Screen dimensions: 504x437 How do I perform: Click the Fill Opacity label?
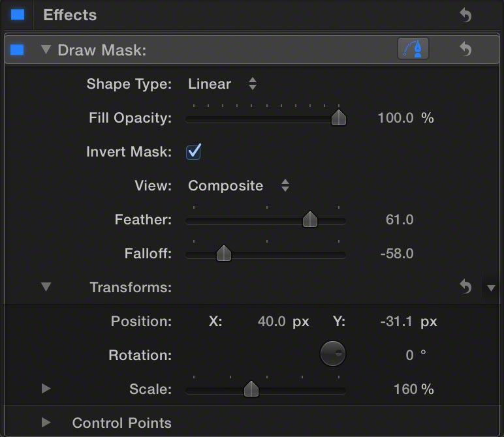pyautogui.click(x=131, y=118)
